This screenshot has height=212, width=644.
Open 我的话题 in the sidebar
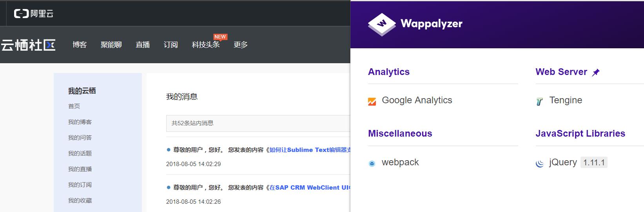pyautogui.click(x=80, y=153)
